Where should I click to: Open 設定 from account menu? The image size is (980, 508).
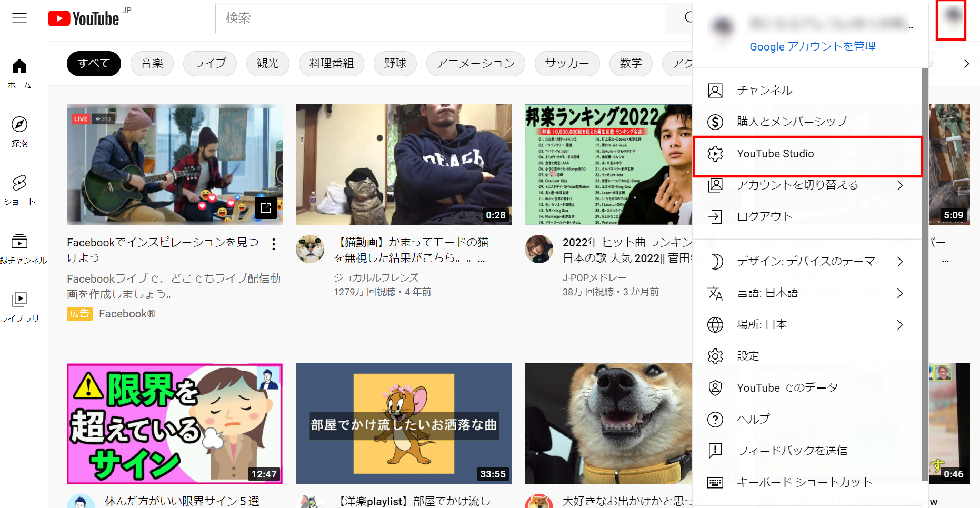[808, 356]
